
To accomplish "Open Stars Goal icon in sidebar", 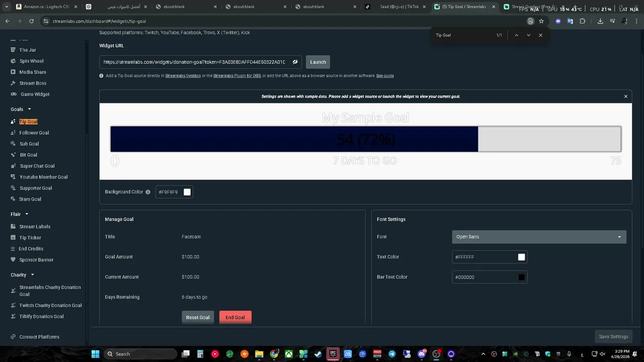I will (x=14, y=199).
